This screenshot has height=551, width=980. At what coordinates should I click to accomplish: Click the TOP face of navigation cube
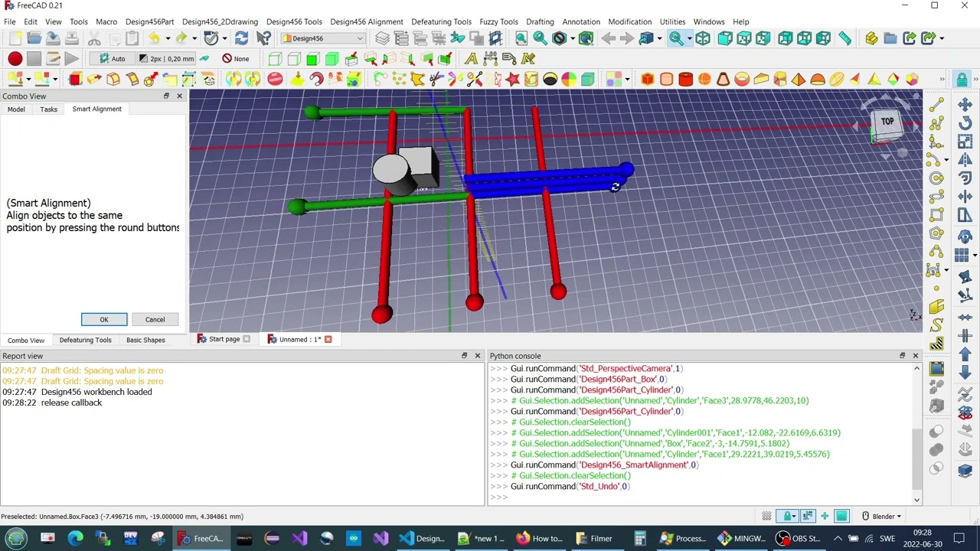tap(887, 122)
